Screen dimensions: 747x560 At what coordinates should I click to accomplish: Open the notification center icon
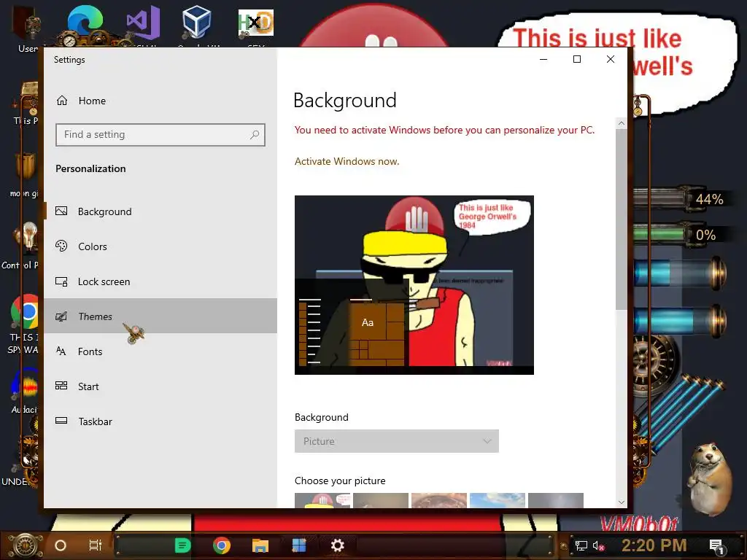(x=716, y=546)
